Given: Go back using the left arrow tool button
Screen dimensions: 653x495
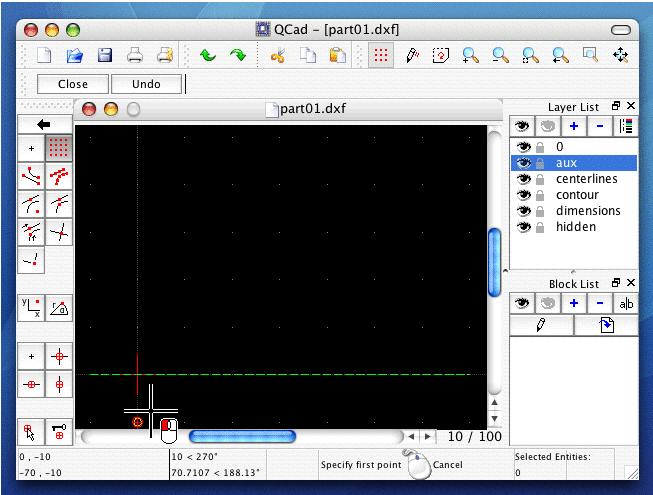Looking at the screenshot, I should point(45,124).
